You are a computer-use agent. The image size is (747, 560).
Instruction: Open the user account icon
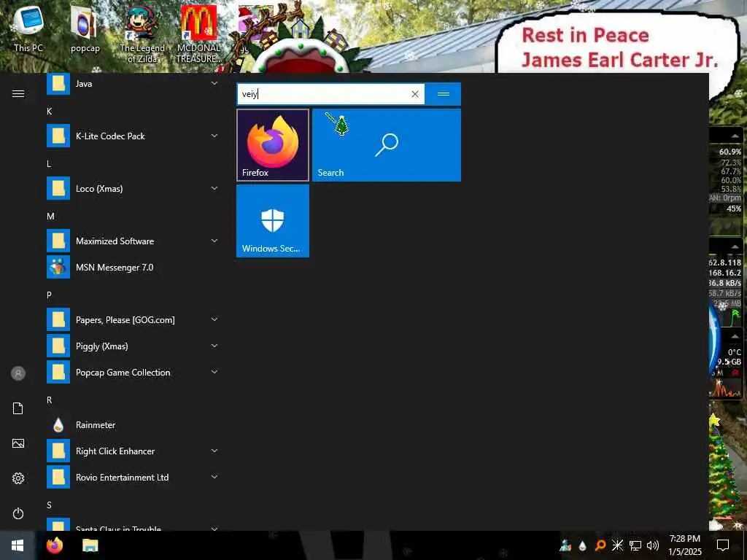click(18, 373)
